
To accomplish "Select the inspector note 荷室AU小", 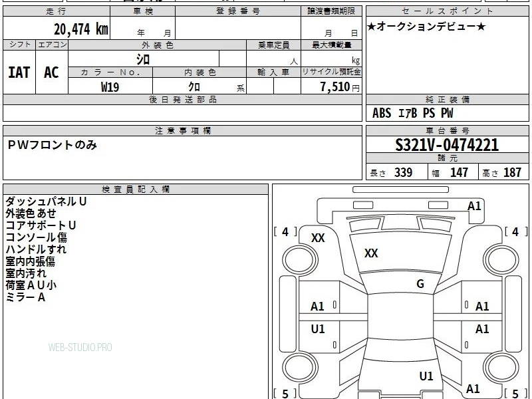I will (x=31, y=285).
